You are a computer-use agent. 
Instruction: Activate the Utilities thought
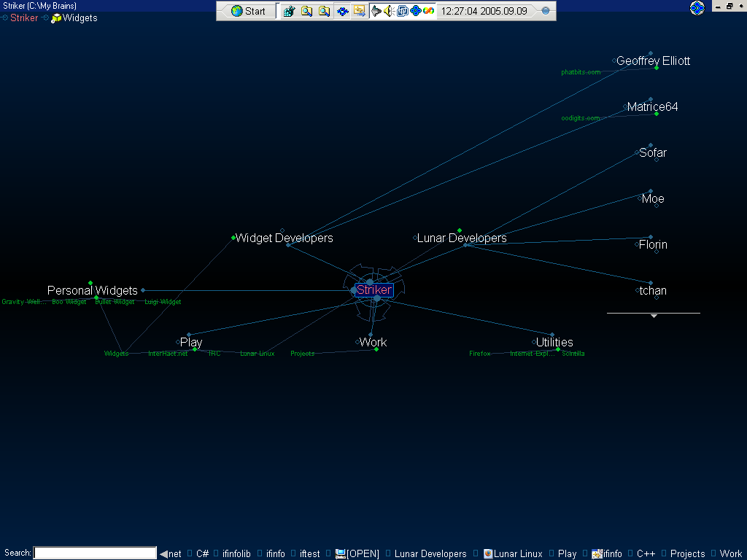tap(554, 343)
